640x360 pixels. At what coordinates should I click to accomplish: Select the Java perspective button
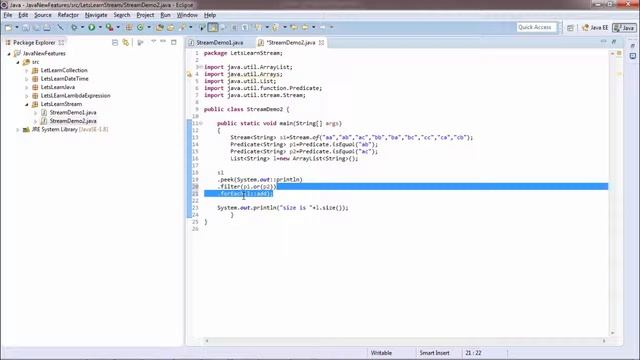[x=624, y=27]
